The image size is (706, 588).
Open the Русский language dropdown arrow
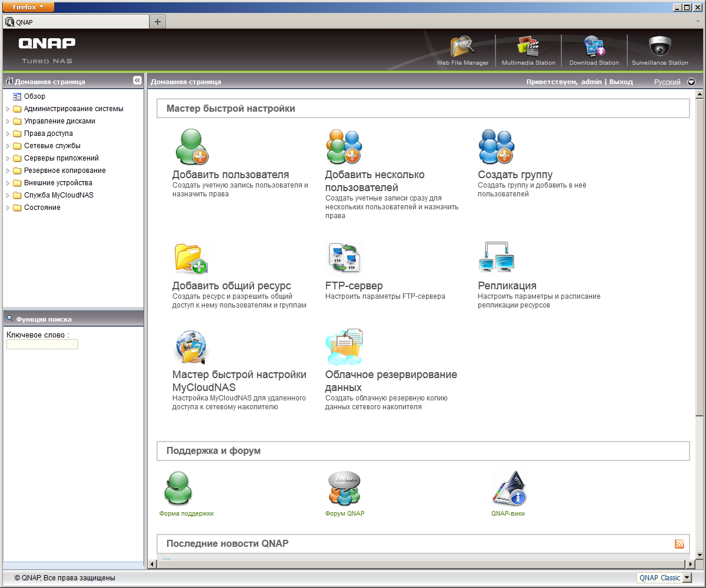pos(691,82)
